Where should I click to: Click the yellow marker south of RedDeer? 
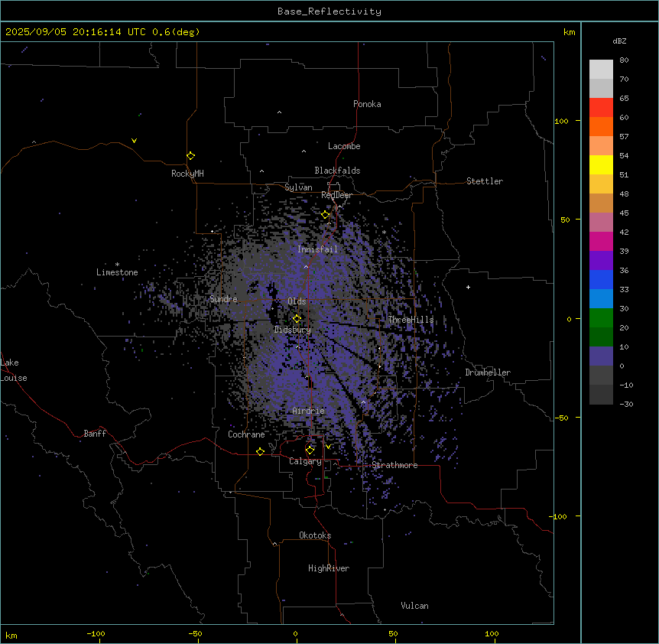tap(325, 215)
